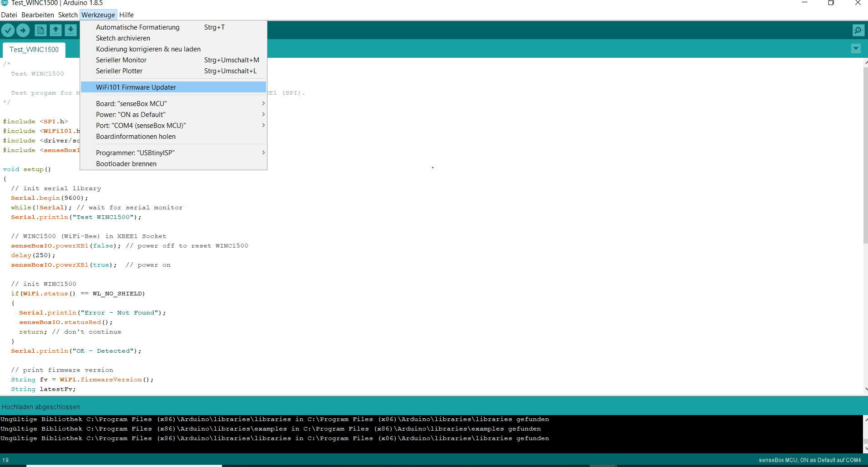This screenshot has width=868, height=467.
Task: Click the "Hochladen abgeschlossen." status message
Action: click(42, 407)
